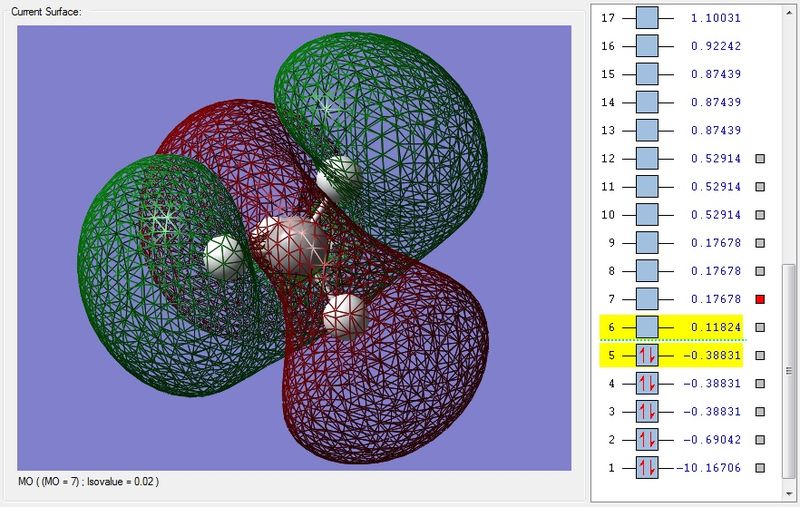
Task: Click the lower hydrogen atom in viewer
Action: pyautogui.click(x=345, y=317)
